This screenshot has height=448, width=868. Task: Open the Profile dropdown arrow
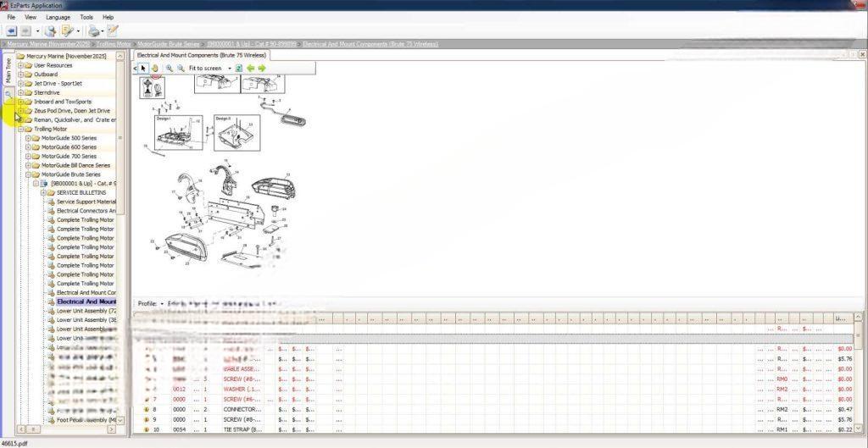[x=162, y=303]
